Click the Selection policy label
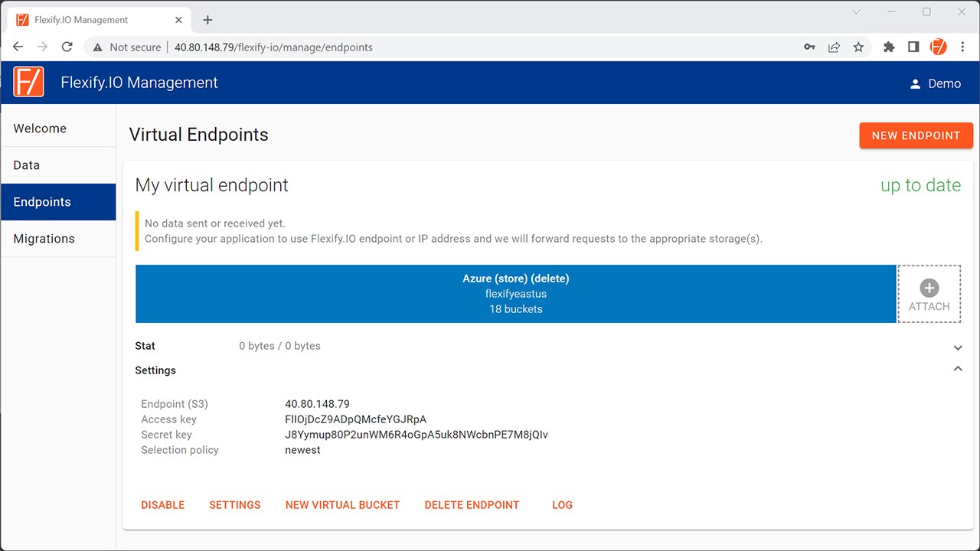The image size is (980, 551). click(x=180, y=450)
